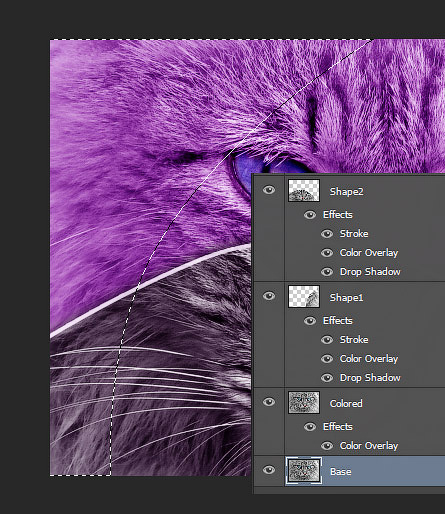
Task: Hide Stroke effect on Shape1
Action: point(327,340)
